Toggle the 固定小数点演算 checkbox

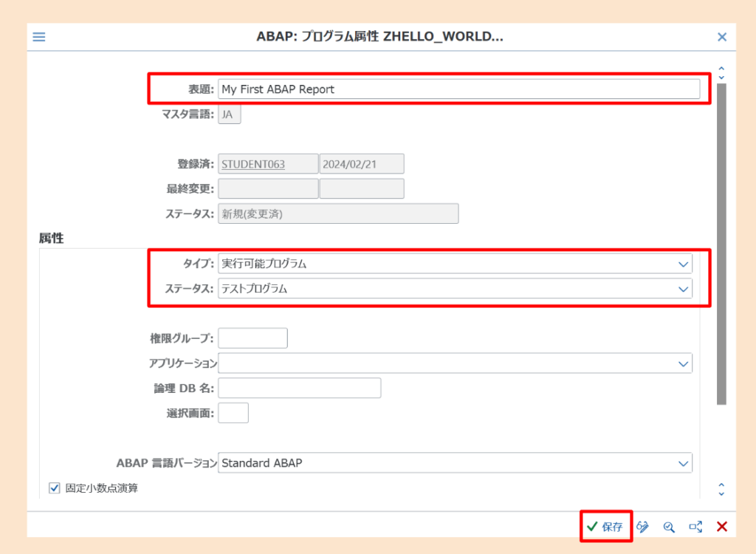[x=55, y=488]
